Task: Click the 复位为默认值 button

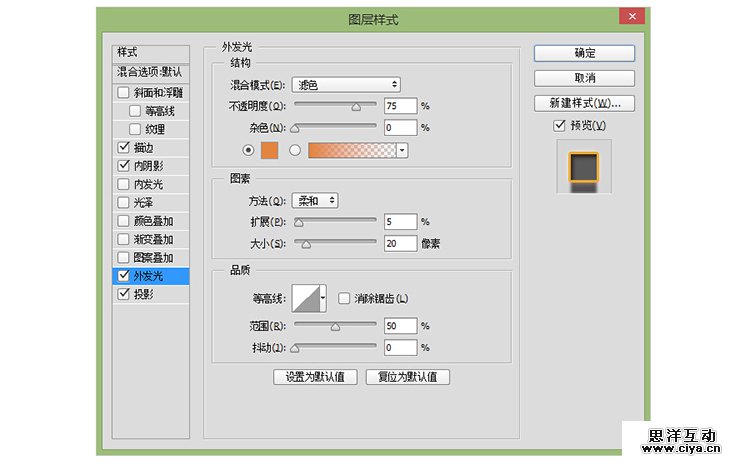Action: pos(408,377)
